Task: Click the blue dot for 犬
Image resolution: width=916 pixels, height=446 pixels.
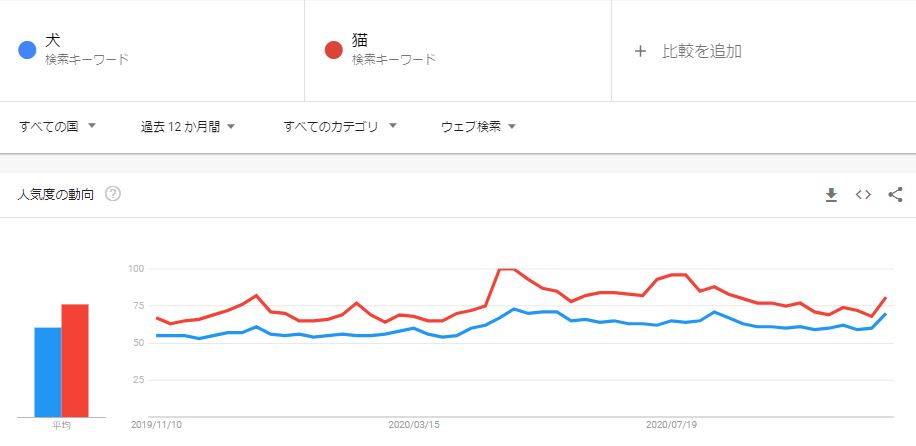Action: 28,50
